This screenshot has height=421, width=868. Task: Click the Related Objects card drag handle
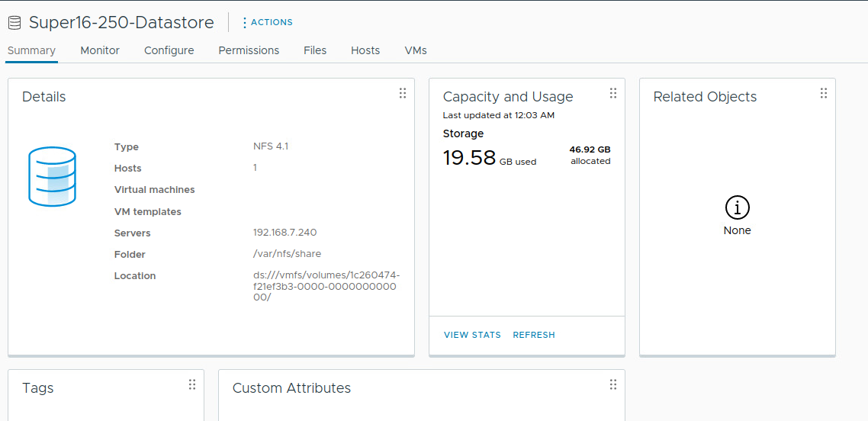(824, 93)
